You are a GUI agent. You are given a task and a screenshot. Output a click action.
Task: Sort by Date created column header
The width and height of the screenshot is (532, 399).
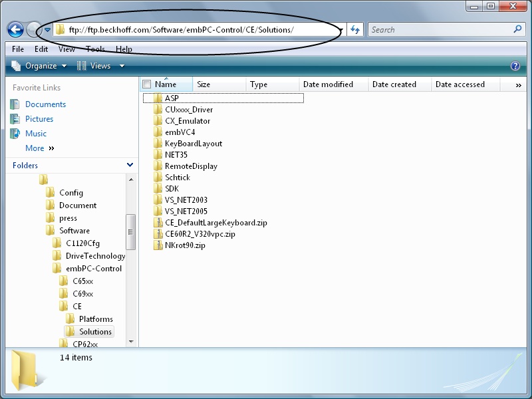400,84
